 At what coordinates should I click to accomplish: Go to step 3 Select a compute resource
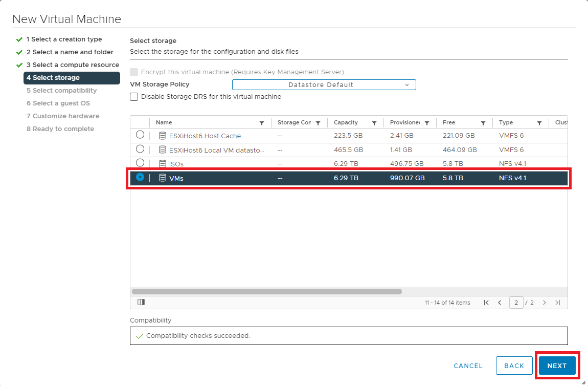tap(72, 65)
